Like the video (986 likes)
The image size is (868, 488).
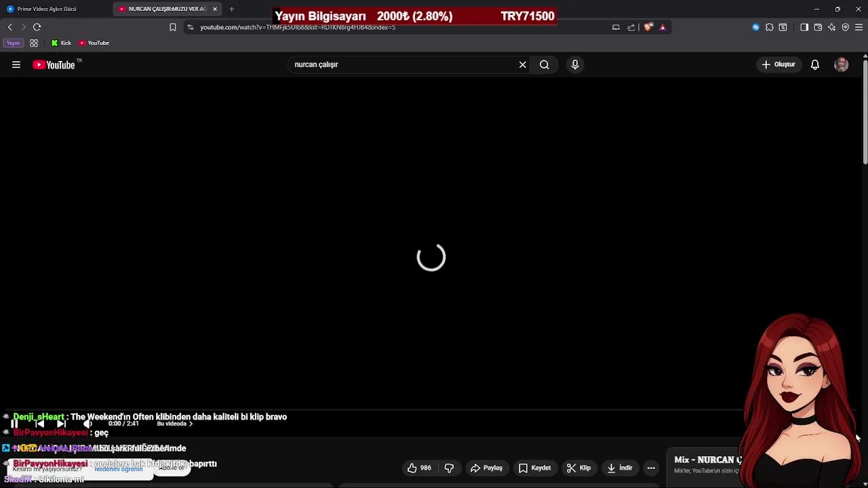[419, 468]
